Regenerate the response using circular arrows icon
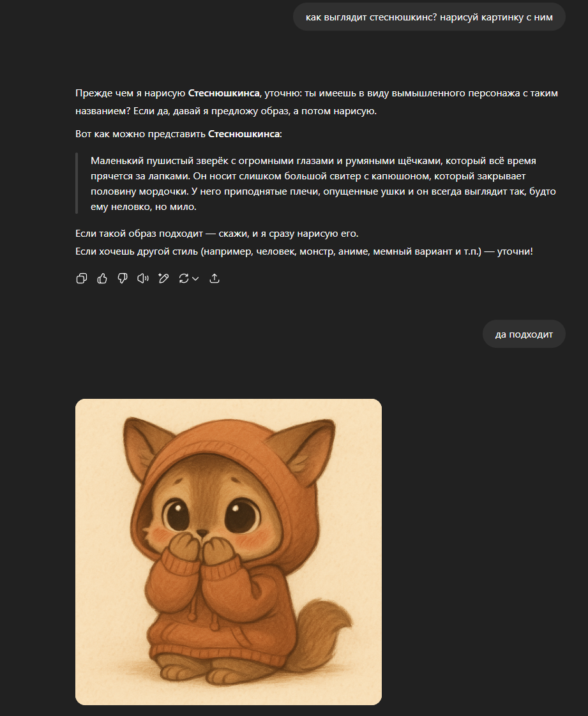 click(x=184, y=278)
